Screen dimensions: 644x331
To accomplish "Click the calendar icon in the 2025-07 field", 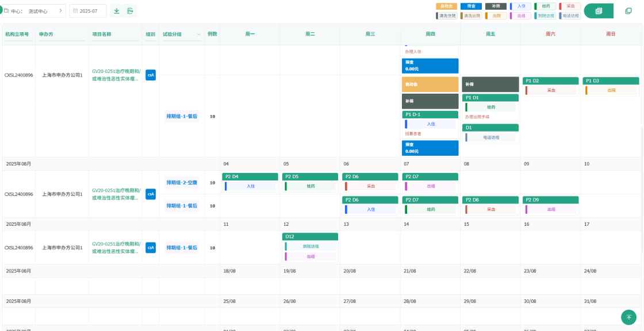I will 75,11.
